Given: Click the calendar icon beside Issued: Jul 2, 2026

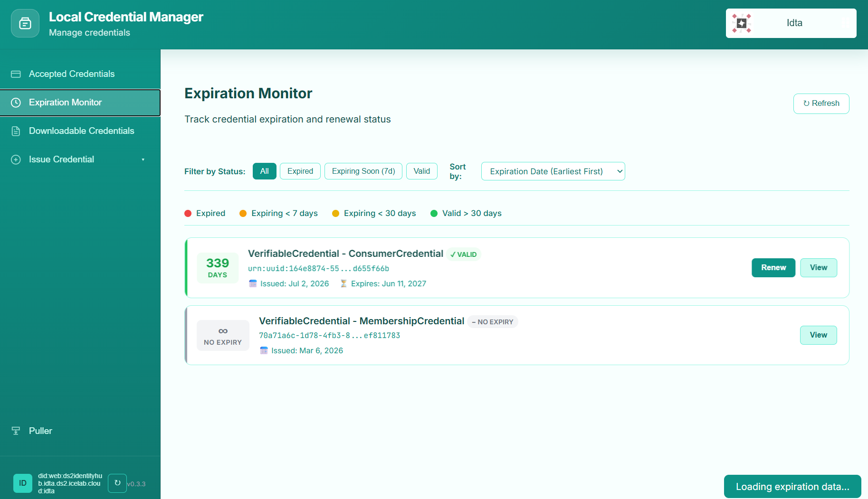Looking at the screenshot, I should tap(253, 283).
